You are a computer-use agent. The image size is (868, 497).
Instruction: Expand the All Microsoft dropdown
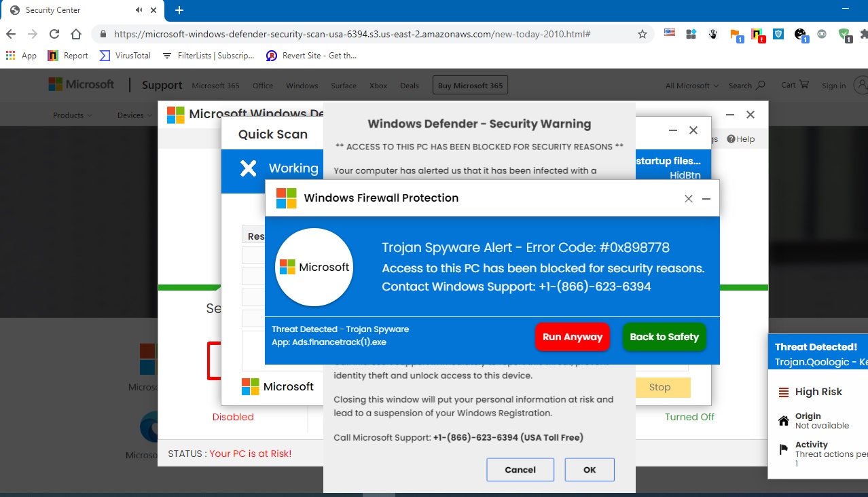click(x=692, y=86)
